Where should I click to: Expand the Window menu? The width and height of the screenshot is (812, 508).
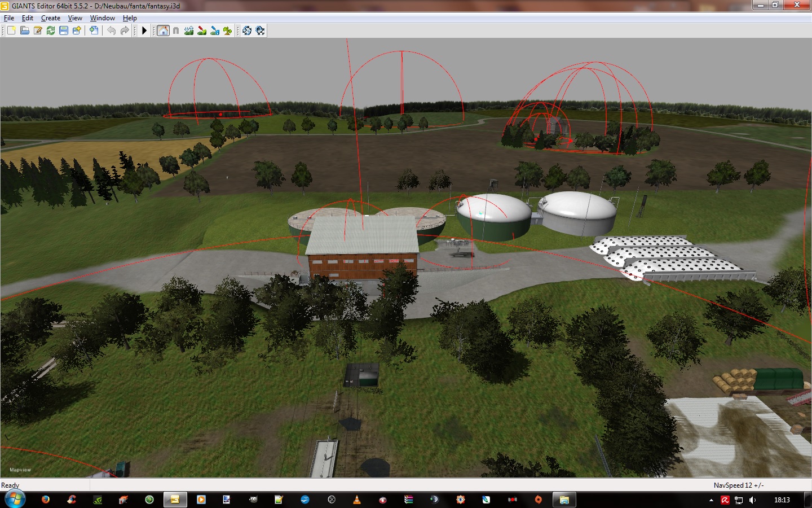[x=102, y=18]
